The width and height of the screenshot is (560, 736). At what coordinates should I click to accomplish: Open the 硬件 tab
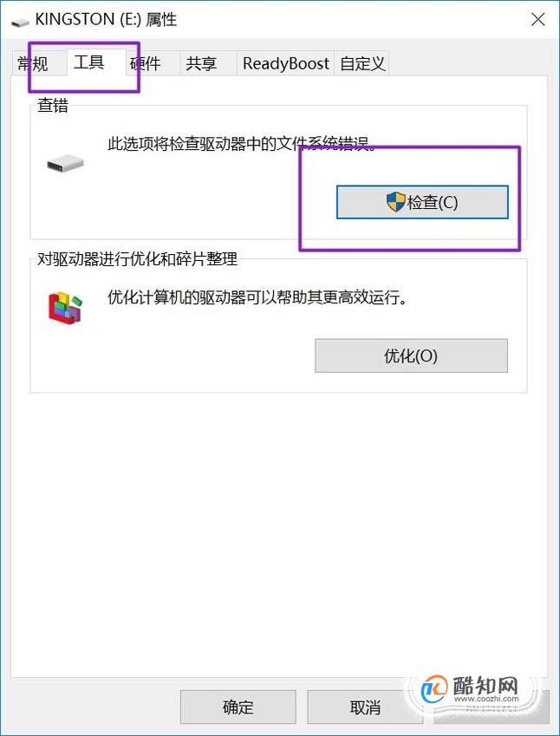[x=145, y=64]
